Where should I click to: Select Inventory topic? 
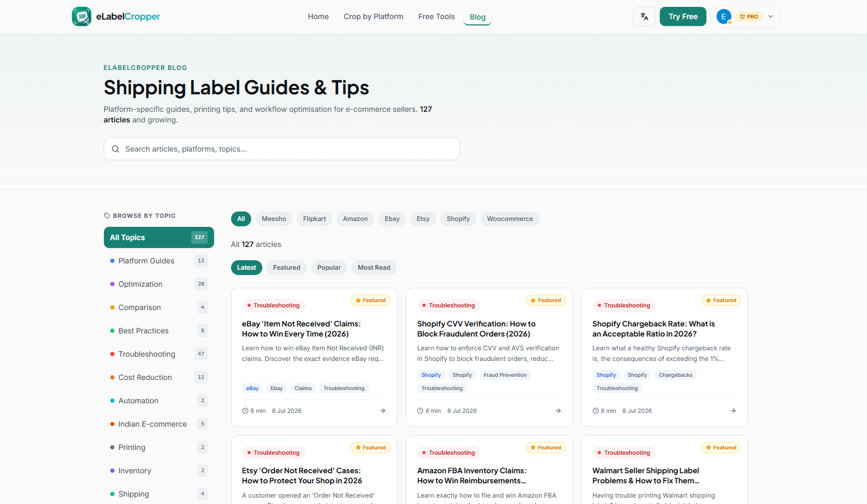[x=159, y=471]
